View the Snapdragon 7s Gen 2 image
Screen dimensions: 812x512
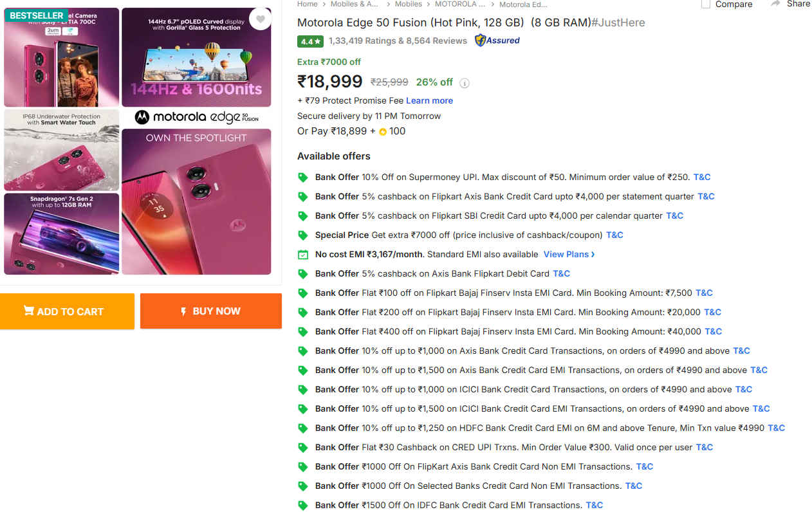pos(62,233)
